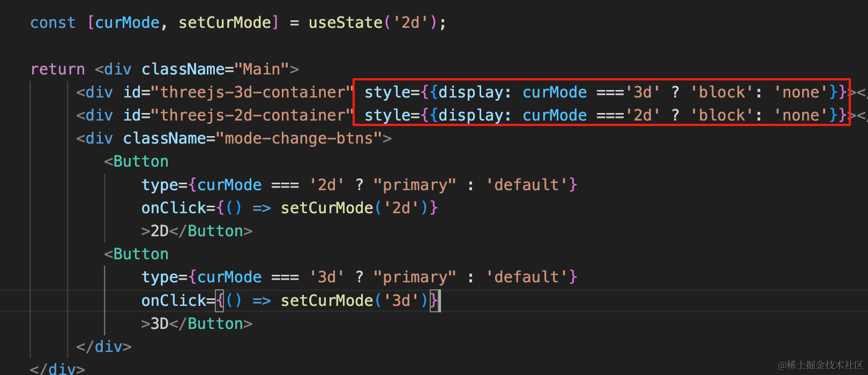
Task: Click the 'block' value on the 2d-container line
Action: tap(722, 115)
